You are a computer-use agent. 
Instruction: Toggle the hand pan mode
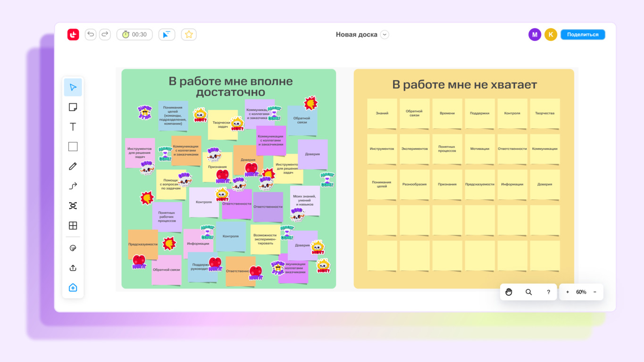(x=509, y=292)
